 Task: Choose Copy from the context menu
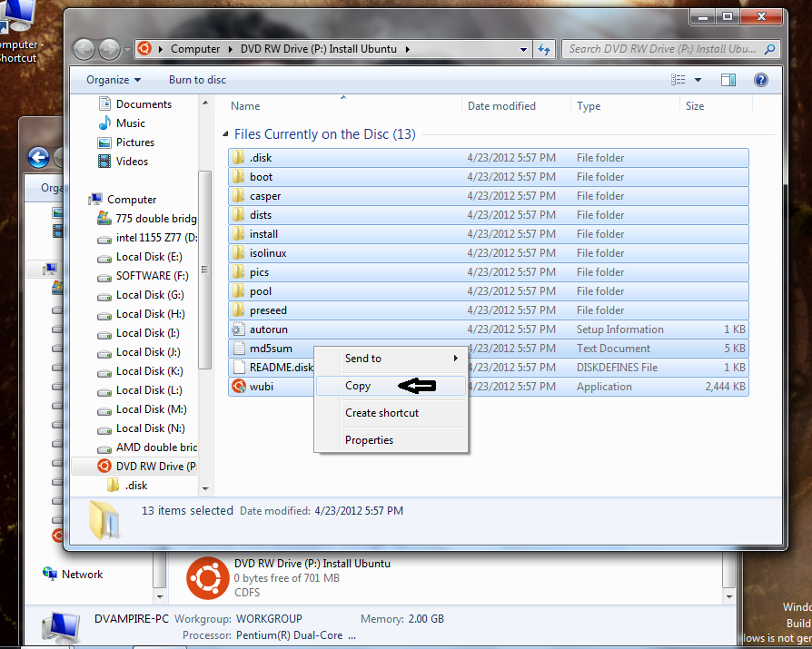click(391, 386)
